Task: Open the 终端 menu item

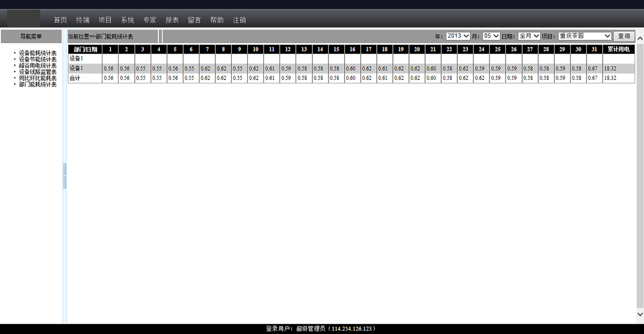Action: [83, 20]
